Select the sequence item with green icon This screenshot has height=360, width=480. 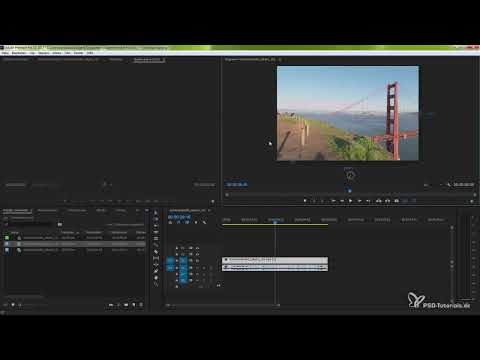pyautogui.click(x=73, y=238)
